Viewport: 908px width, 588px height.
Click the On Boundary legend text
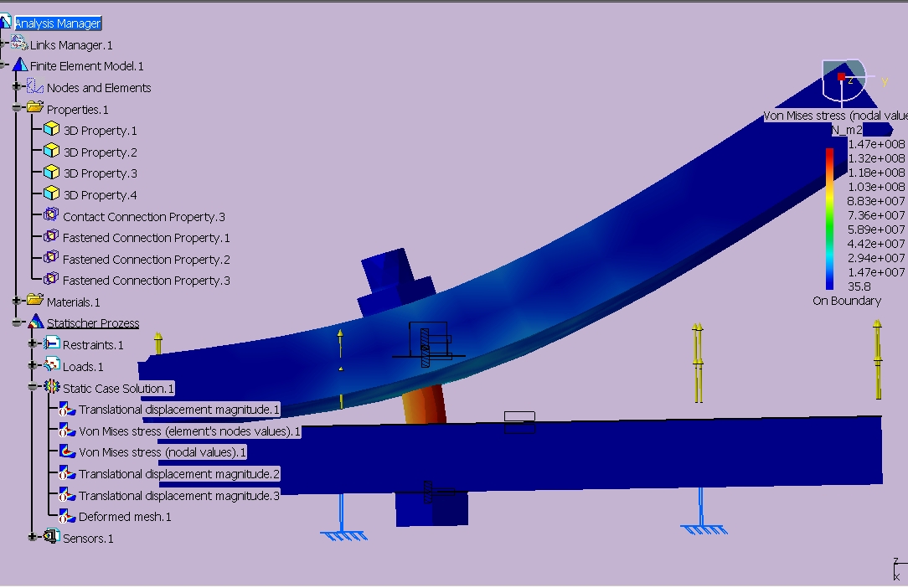847,301
